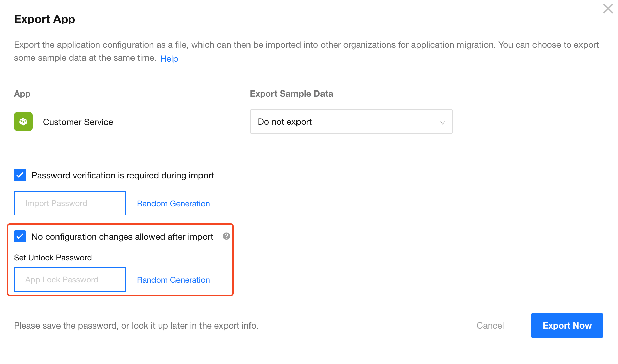Focus the Import Password field
The width and height of the screenshot is (618, 364).
pos(70,203)
